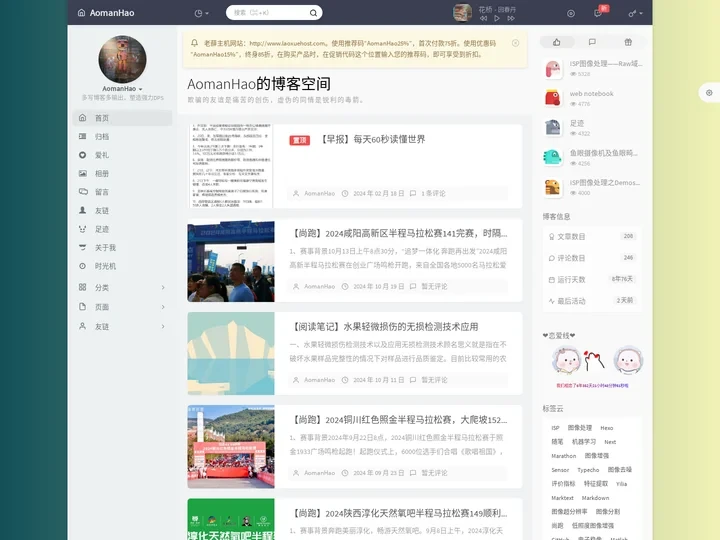Open popular post ISP图像处理——Raw域
The image size is (720, 540).
tap(606, 64)
